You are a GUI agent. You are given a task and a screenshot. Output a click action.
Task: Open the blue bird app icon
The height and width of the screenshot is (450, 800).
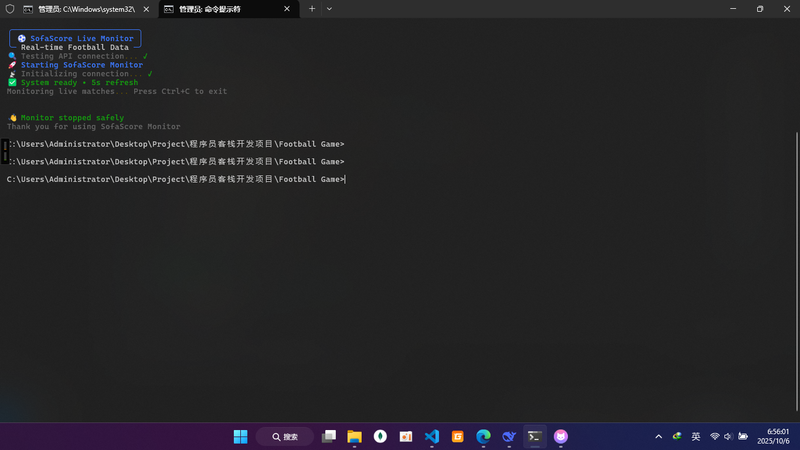[x=509, y=437]
